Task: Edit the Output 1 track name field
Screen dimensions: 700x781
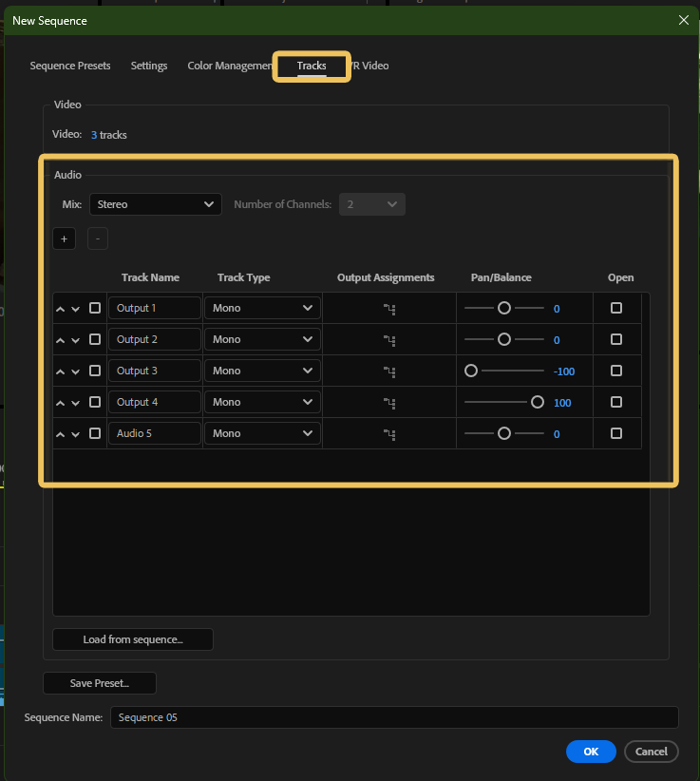Action: (x=155, y=308)
